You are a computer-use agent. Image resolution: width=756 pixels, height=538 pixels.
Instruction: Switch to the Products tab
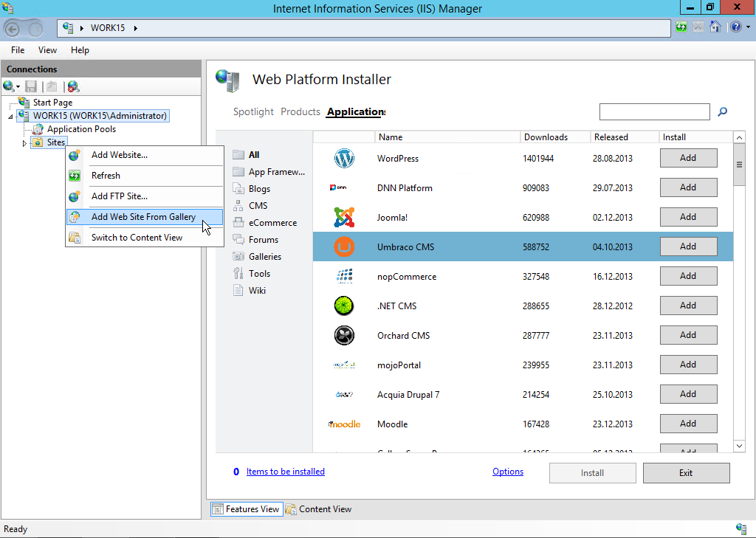coord(300,111)
